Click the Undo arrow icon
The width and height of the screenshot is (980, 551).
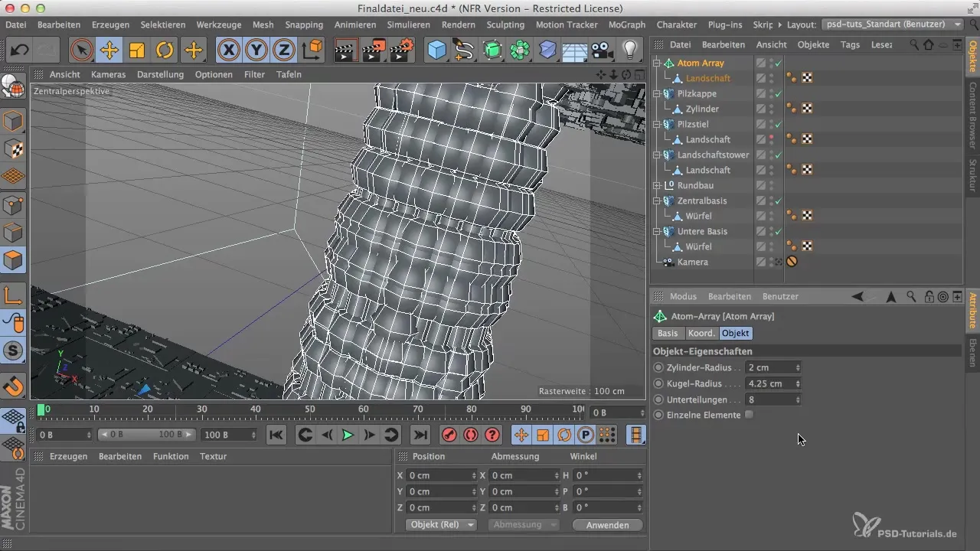(x=19, y=51)
